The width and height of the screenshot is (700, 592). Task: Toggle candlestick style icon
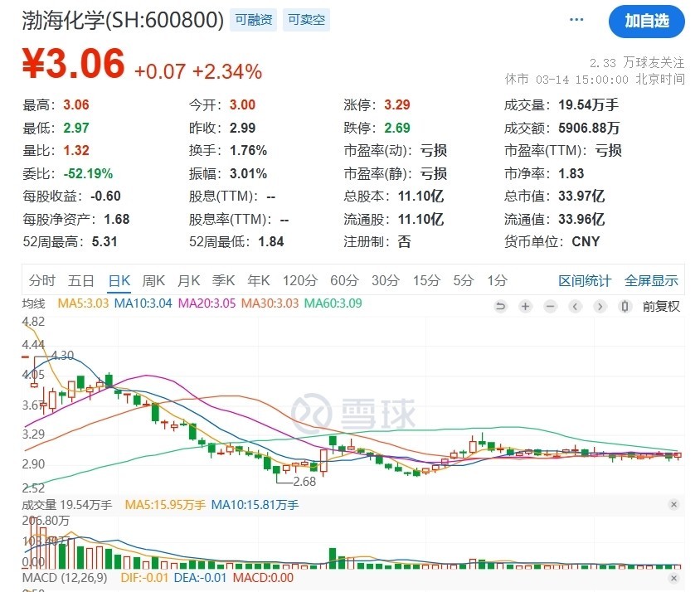point(625,306)
